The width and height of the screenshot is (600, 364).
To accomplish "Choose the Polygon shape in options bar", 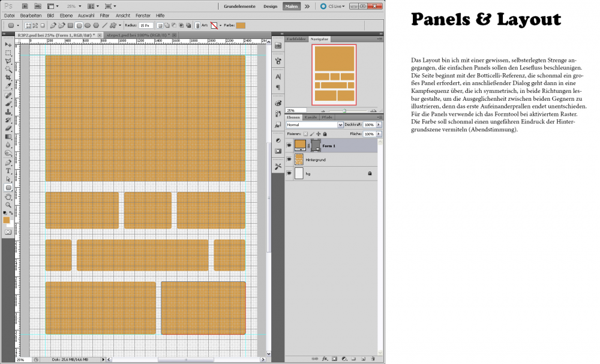I will (x=96, y=26).
